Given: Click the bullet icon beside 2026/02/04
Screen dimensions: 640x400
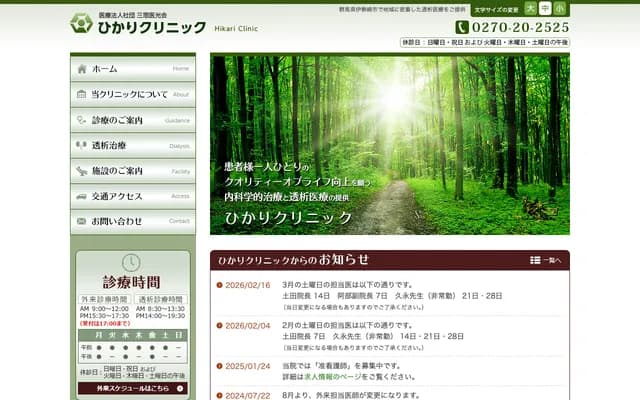Looking at the screenshot, I should tap(220, 325).
